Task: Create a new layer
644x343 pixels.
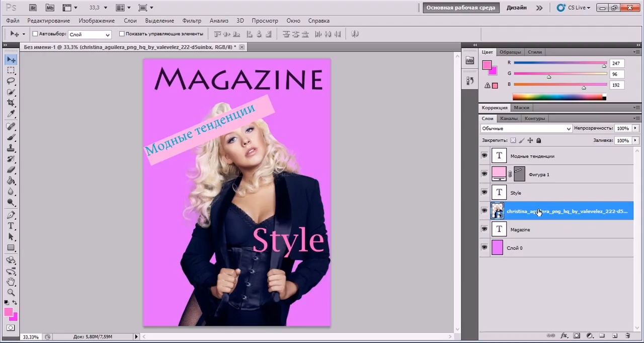Action: (x=615, y=335)
